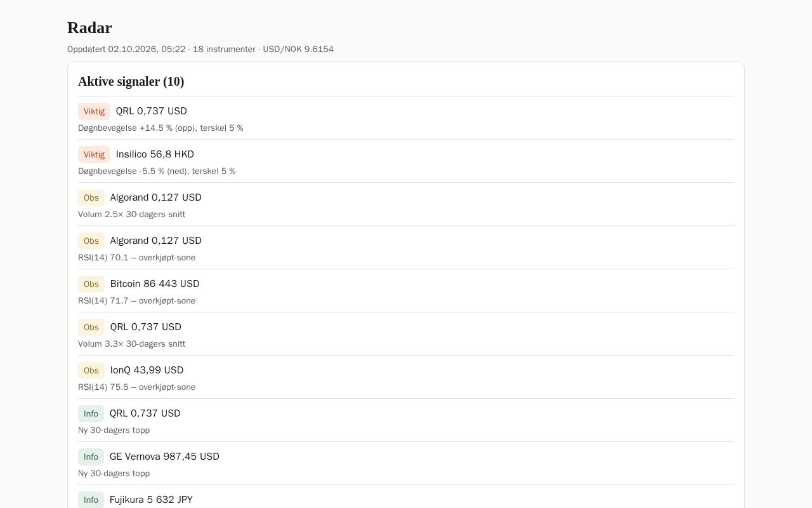Click the RSI(14) 70.1 overkjøpt-sone text
This screenshot has height=508, width=812.
(x=137, y=257)
